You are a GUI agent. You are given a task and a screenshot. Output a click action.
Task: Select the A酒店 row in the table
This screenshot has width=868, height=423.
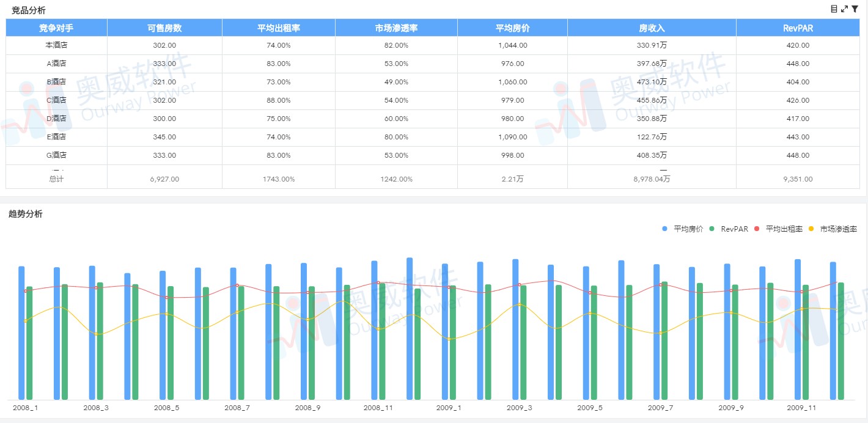click(56, 64)
